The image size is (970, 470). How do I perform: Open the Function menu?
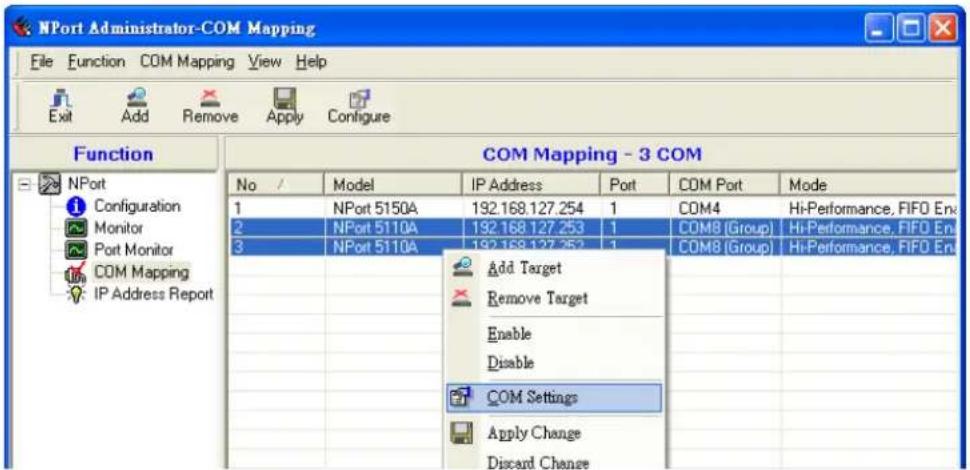[x=97, y=62]
